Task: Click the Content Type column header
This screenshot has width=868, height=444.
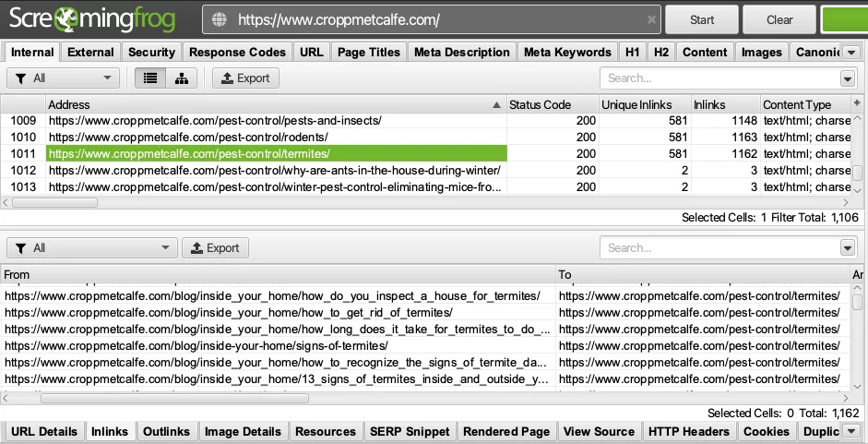Action: coord(805,104)
